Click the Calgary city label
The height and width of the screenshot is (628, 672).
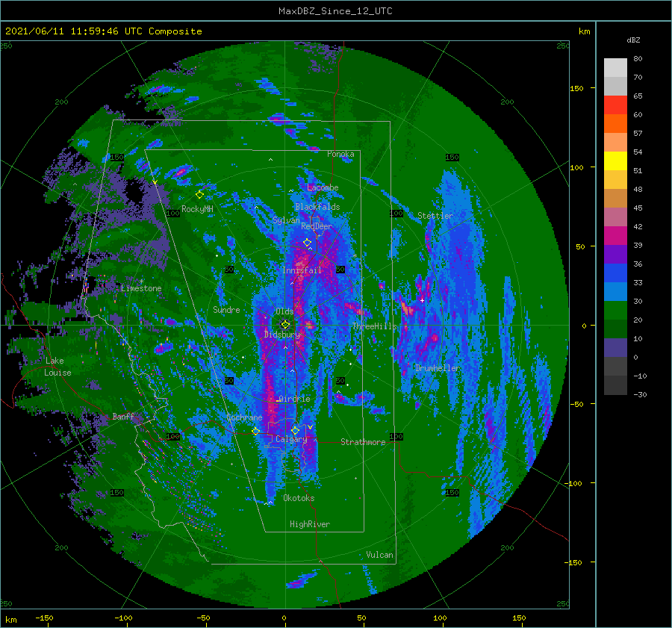[x=291, y=439]
